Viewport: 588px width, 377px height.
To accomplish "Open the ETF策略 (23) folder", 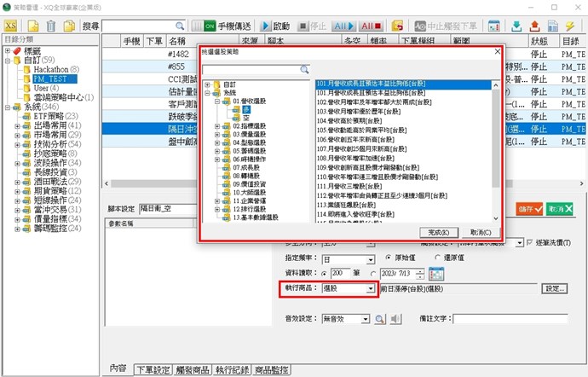I will [x=56, y=116].
